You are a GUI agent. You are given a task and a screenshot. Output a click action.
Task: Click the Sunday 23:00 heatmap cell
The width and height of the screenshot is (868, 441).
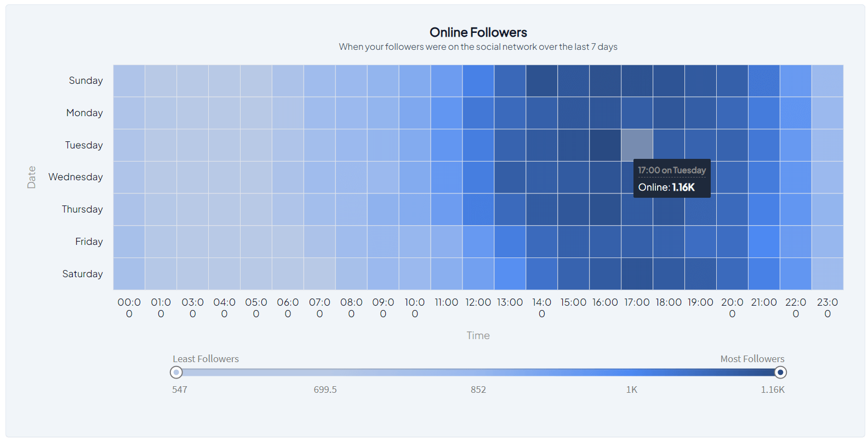(x=828, y=80)
